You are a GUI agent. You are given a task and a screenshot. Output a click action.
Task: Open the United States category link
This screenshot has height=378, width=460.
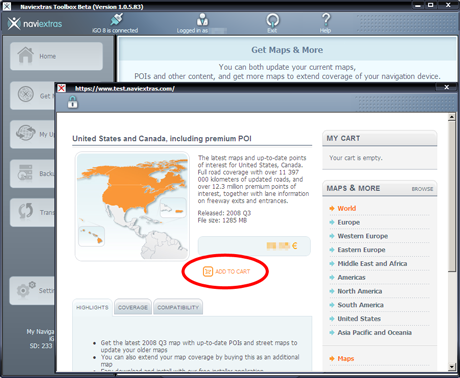[359, 319]
